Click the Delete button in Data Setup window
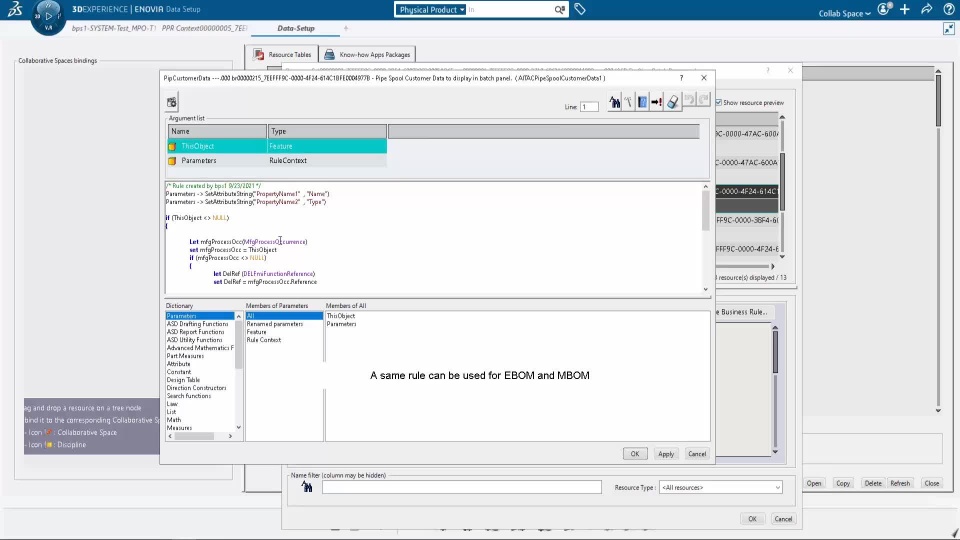 [872, 483]
